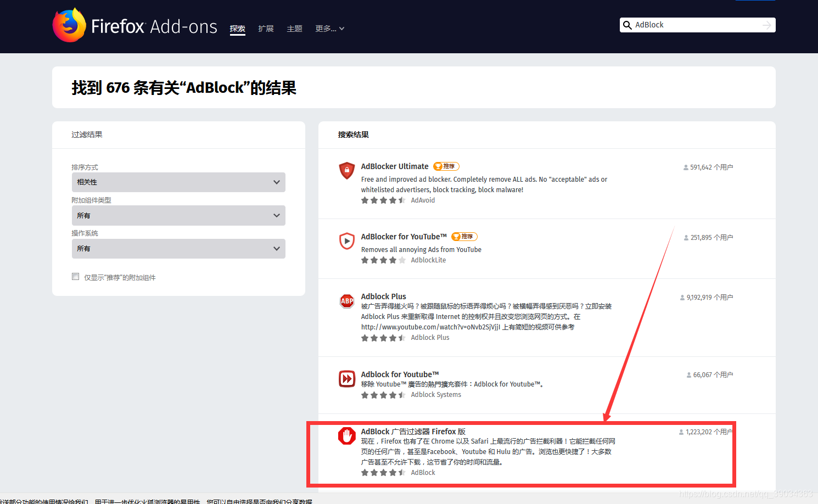The width and height of the screenshot is (818, 504).
Task: Click the Adblock Plus ABP icon
Action: coord(347,300)
